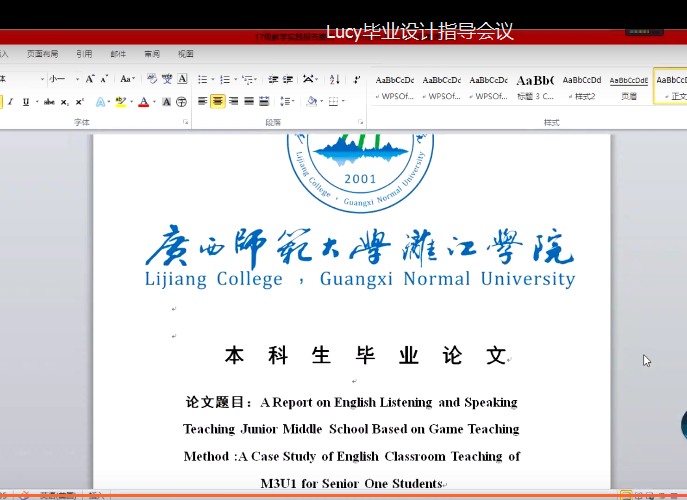The width and height of the screenshot is (687, 500).
Task: Click the bulleted list icon
Action: pyautogui.click(x=203, y=79)
